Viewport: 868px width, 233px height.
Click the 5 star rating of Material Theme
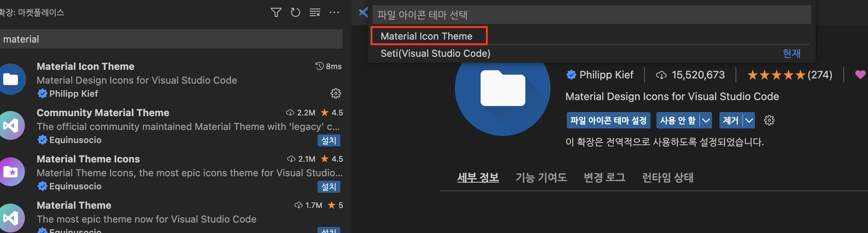(335, 205)
